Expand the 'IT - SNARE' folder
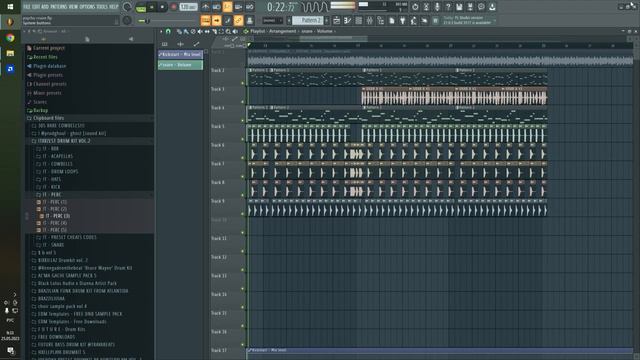The height and width of the screenshot is (360, 640). [53, 245]
